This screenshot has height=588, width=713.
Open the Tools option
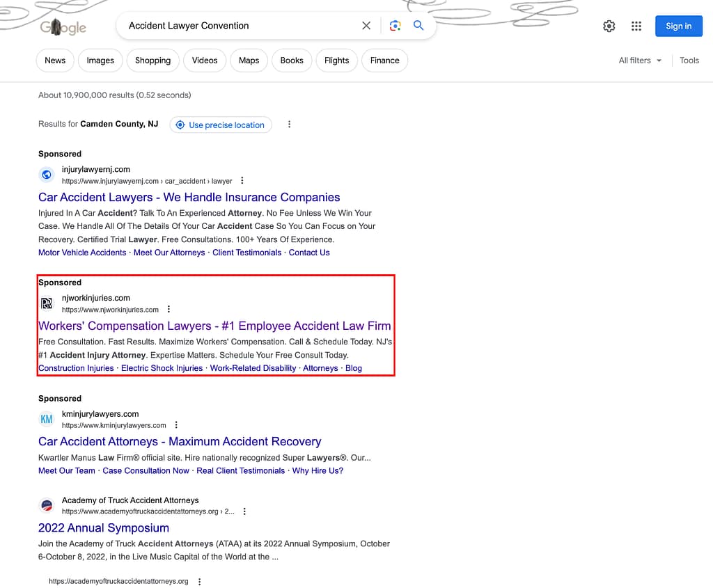689,61
